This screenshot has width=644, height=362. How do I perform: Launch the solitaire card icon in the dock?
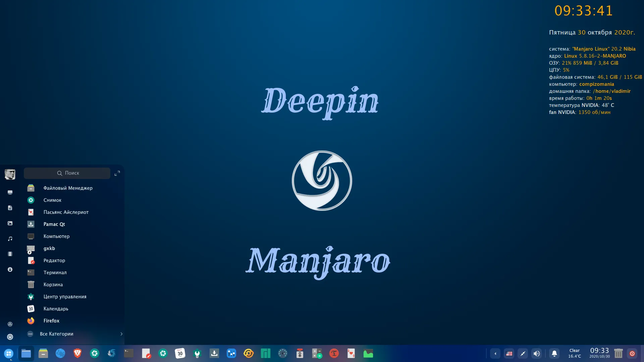[x=351, y=353]
